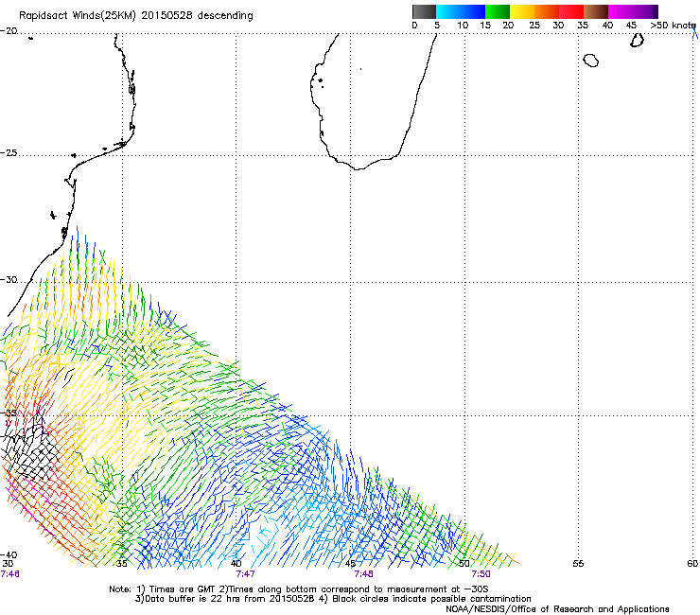Click the '25' label under the color scale

pos(534,26)
